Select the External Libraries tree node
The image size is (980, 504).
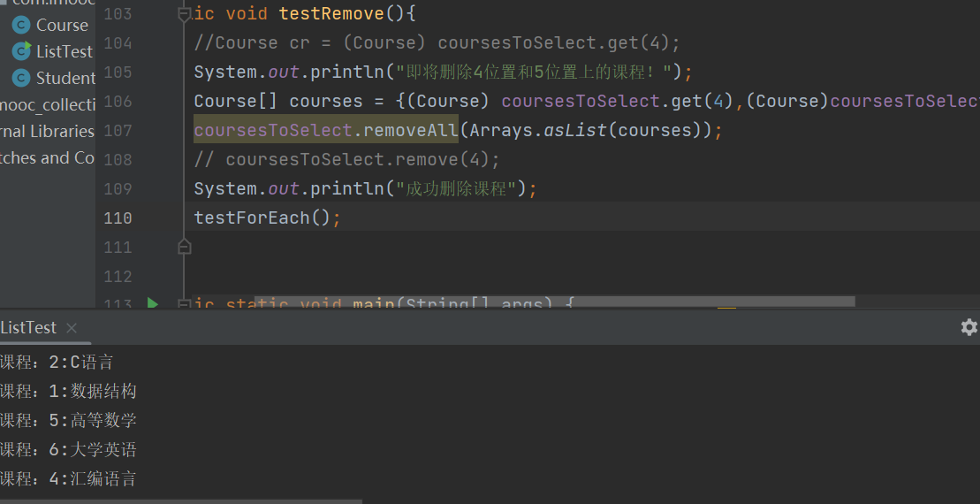point(47,131)
